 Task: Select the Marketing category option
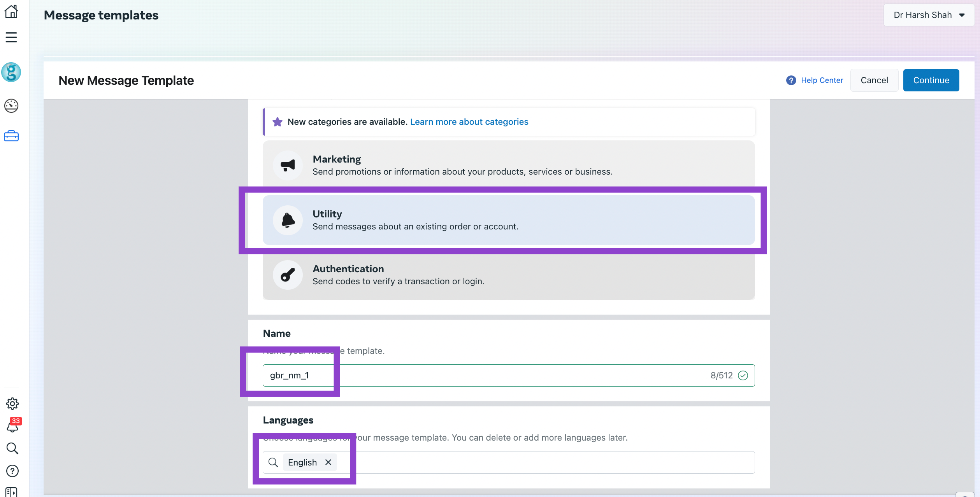(x=509, y=165)
